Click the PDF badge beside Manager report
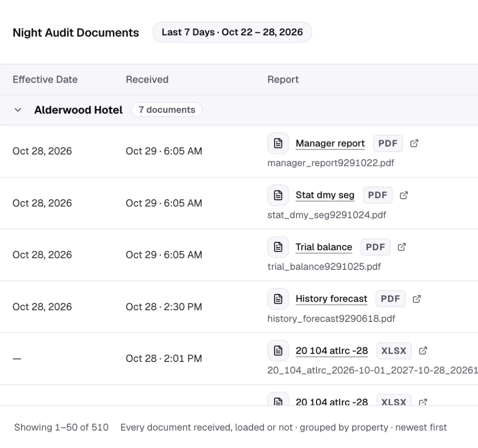Viewport: 478px width, 448px height. click(388, 143)
